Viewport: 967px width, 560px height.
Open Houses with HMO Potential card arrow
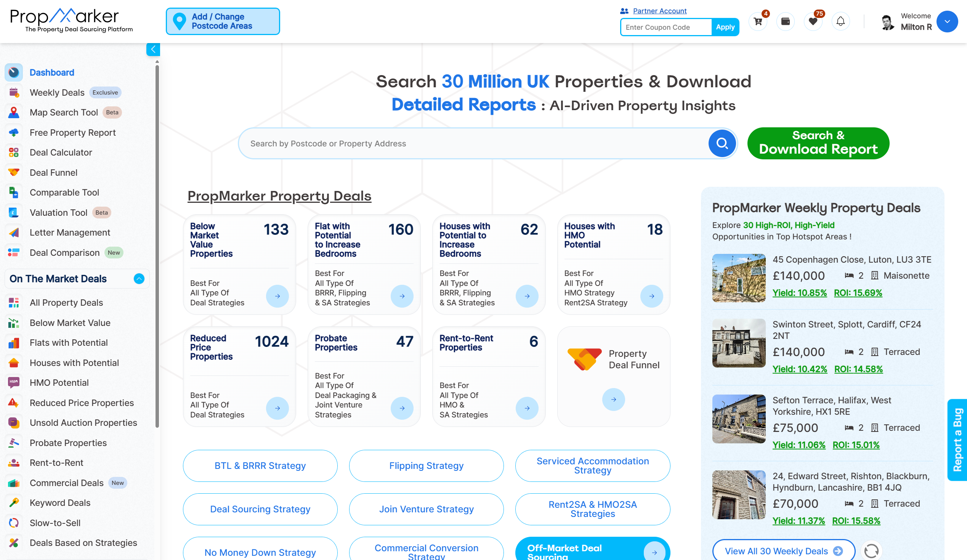pyautogui.click(x=651, y=296)
